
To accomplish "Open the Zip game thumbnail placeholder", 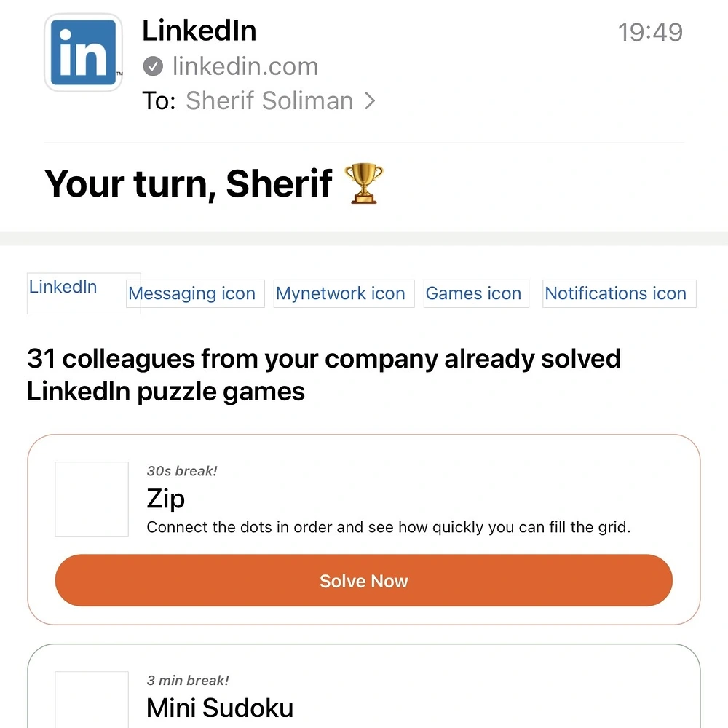I will [x=91, y=499].
